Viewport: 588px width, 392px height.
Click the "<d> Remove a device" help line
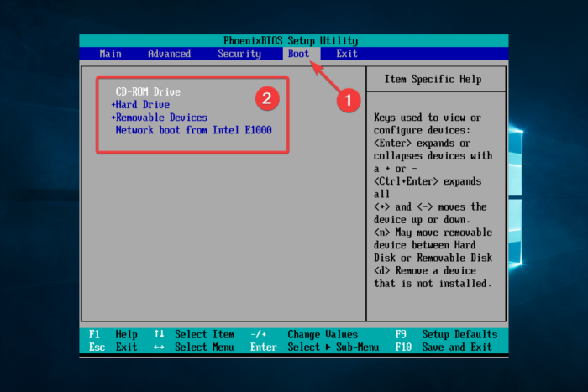tap(425, 270)
